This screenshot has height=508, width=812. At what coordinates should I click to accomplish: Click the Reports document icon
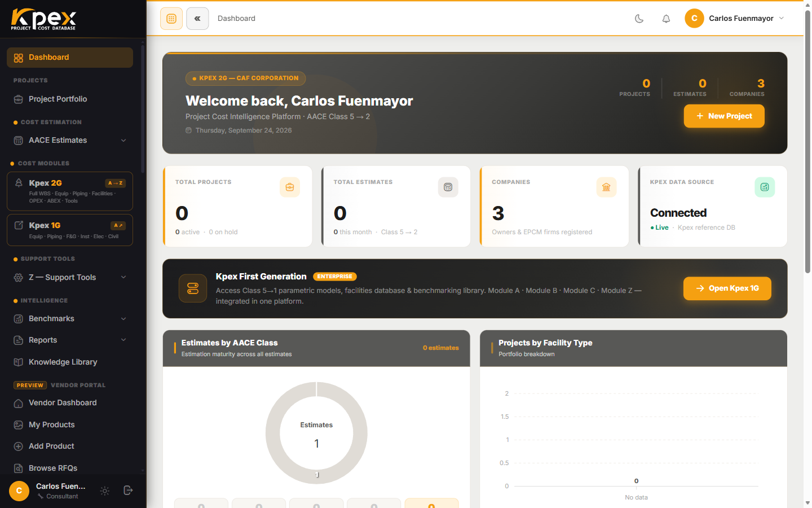point(19,340)
